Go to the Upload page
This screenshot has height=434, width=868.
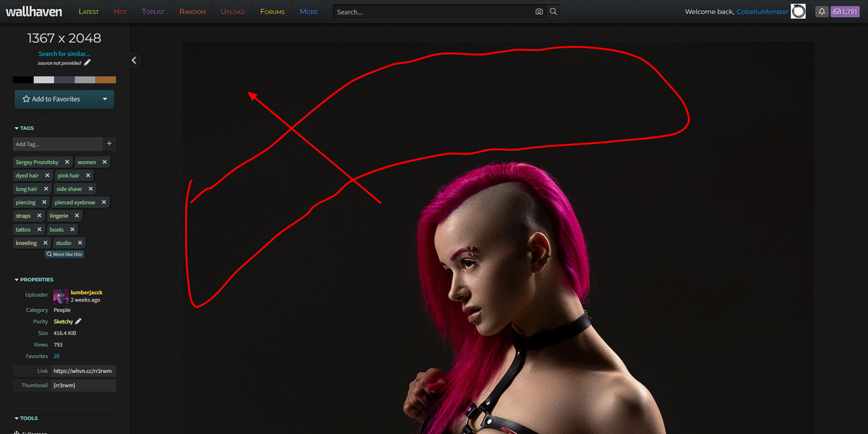233,12
